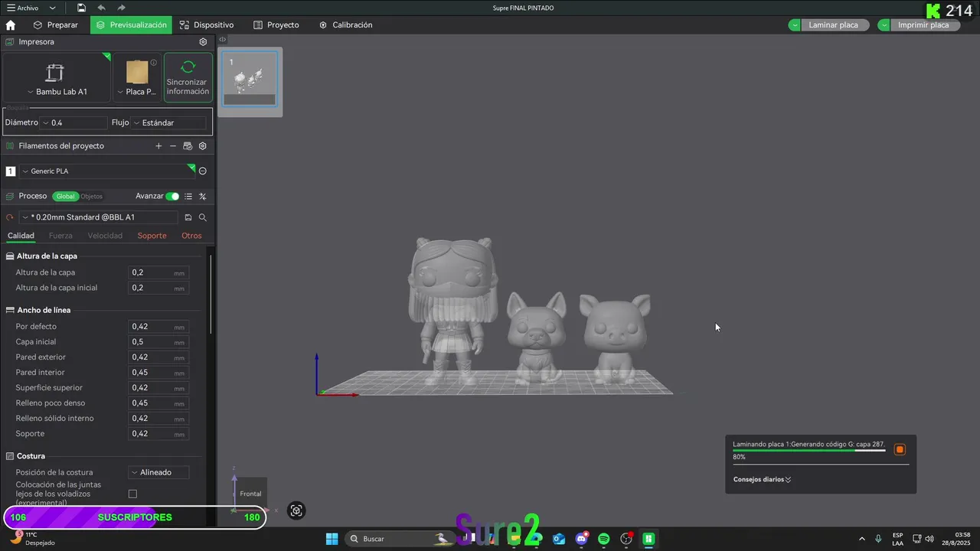
Task: Switch to Dispositivo tab
Action: click(x=207, y=25)
